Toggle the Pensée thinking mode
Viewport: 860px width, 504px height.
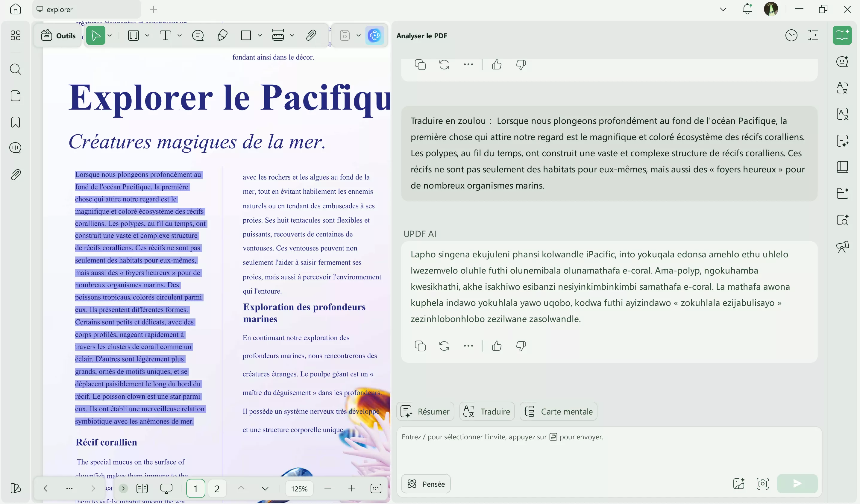coord(426,484)
